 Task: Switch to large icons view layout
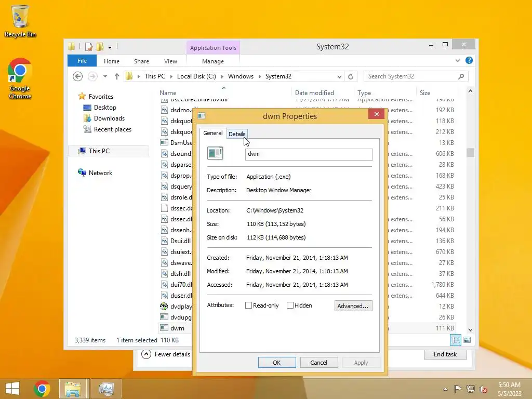(467, 340)
